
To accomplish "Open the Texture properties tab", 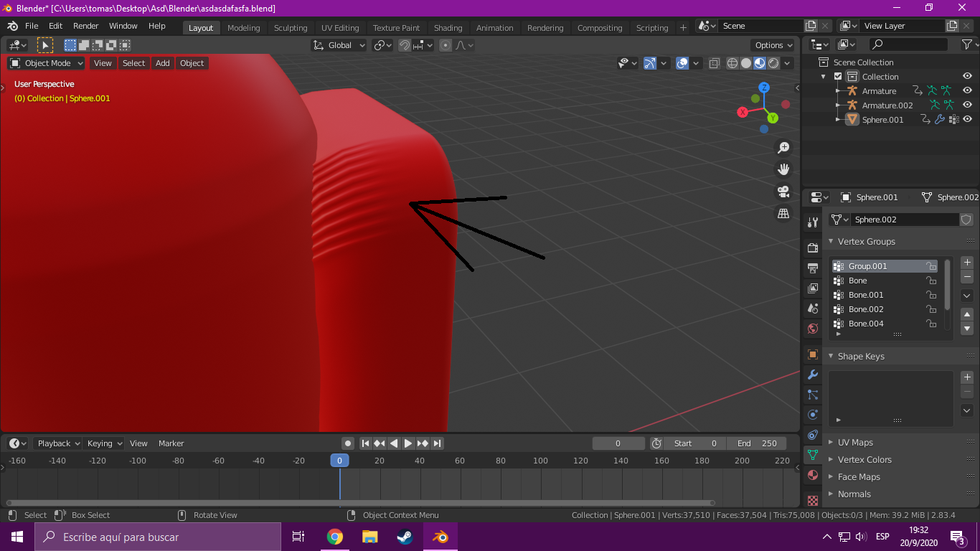I will [x=813, y=500].
